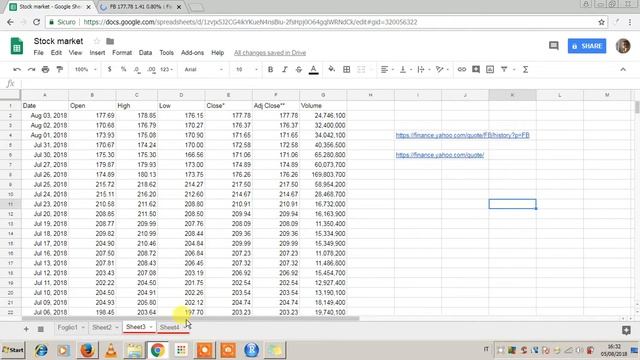
Task: Toggle italic formatting
Action: 284,69
